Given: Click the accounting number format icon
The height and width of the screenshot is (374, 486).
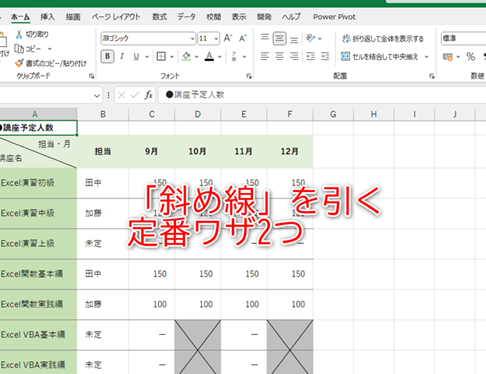Looking at the screenshot, I should point(448,57).
